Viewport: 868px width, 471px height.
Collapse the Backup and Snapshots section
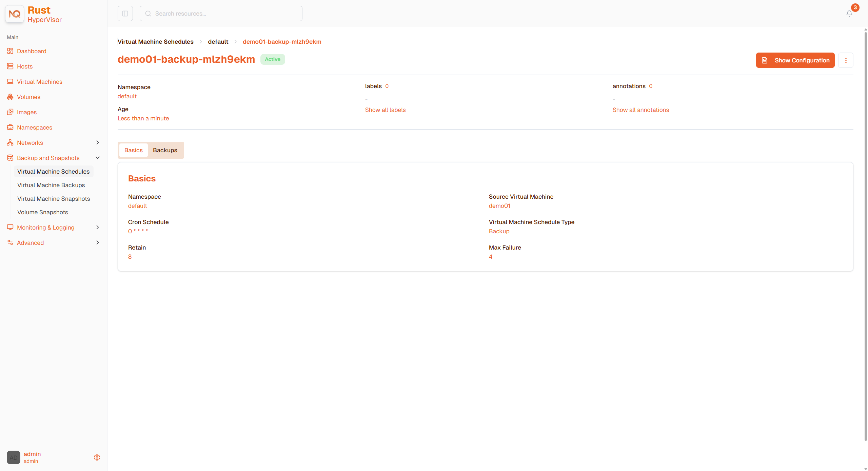tap(98, 158)
